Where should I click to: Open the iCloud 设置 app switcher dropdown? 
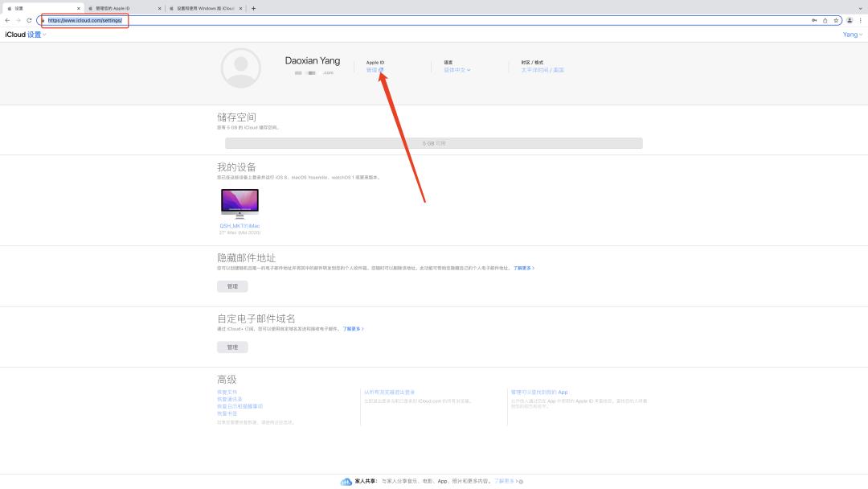coord(34,35)
